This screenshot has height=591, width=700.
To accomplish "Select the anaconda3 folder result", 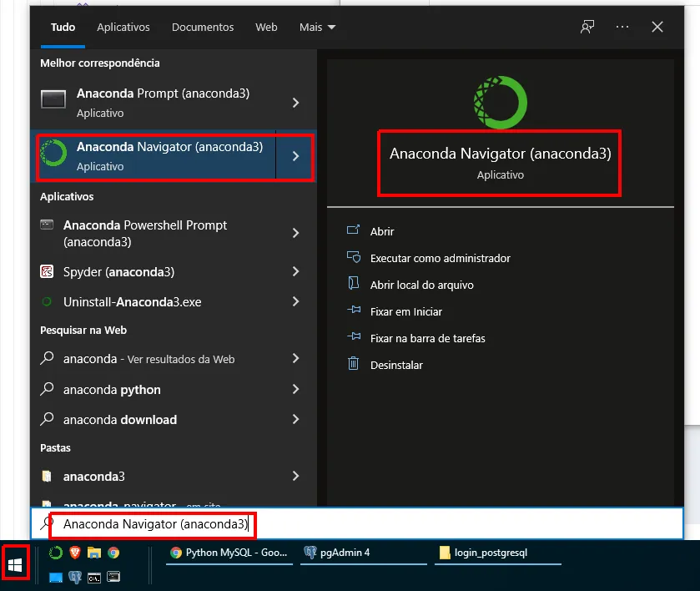I will [154, 477].
